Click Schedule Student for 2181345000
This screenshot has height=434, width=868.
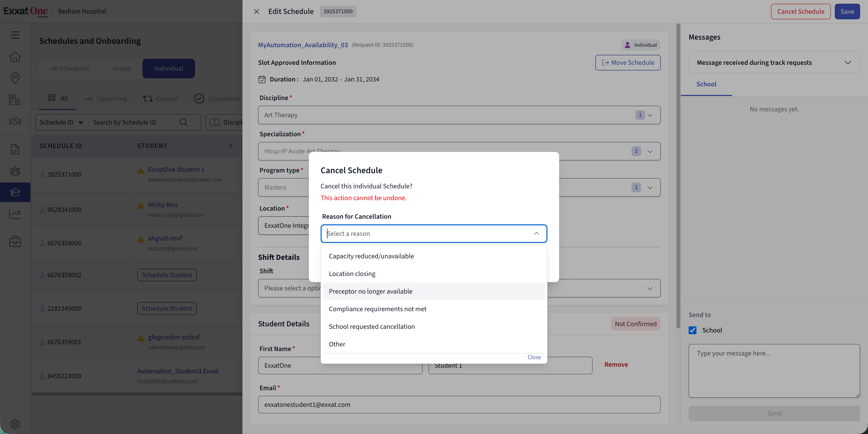[167, 308]
